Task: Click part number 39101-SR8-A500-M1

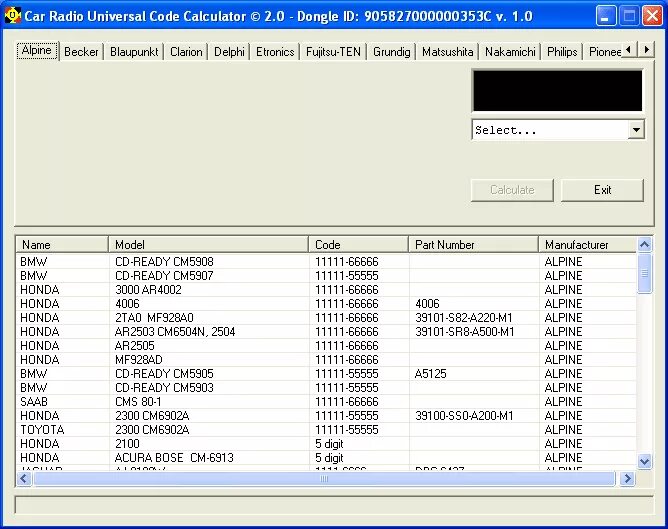Action: pyautogui.click(x=464, y=332)
